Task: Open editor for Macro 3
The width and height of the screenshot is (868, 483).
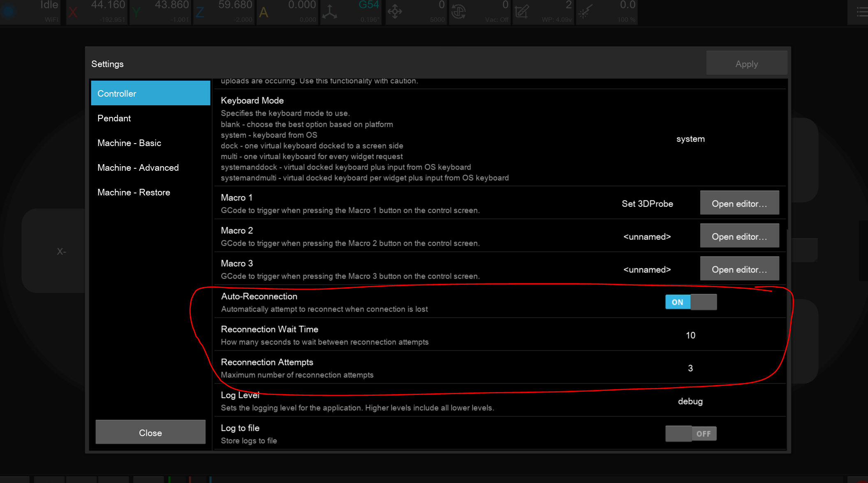Action: [x=739, y=269]
